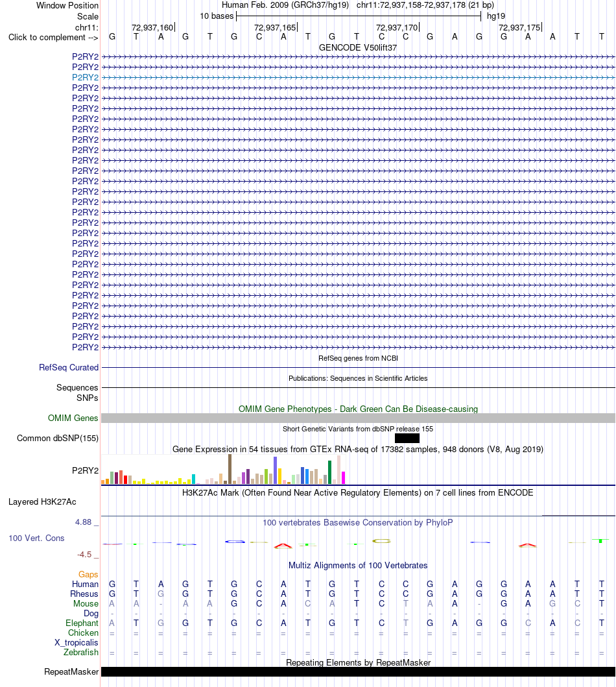Click the black RepeatMasker element bar
Screen dimensions: 616x687
point(358,671)
